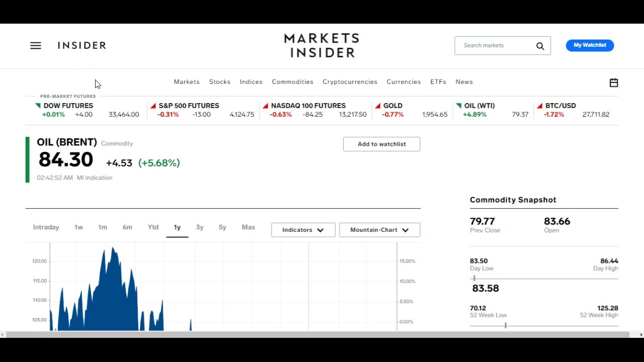Click the green triangle beside Dow Futures
644x362 pixels.
click(x=38, y=106)
